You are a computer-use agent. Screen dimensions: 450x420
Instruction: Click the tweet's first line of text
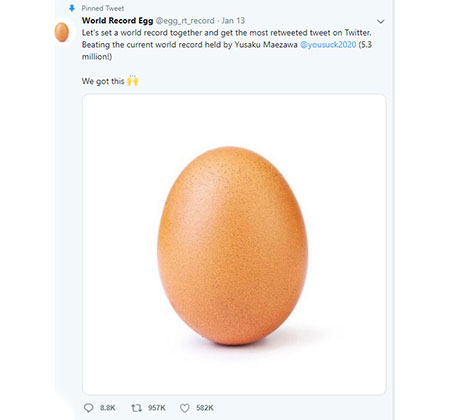tap(227, 33)
